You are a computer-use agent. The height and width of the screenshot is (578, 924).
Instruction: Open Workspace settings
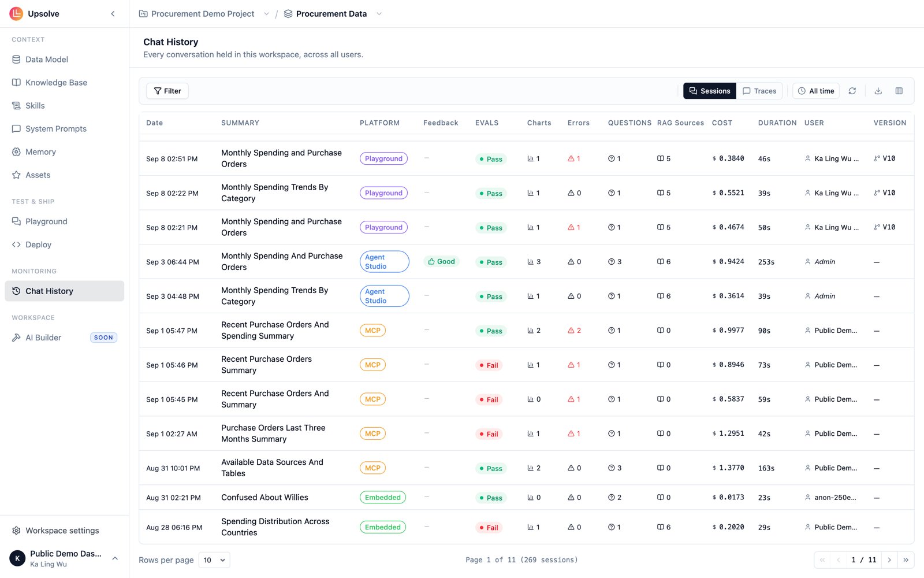coord(64,531)
